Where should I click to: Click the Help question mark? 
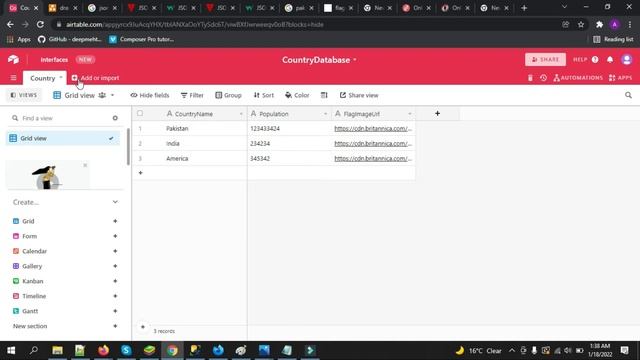(595, 60)
